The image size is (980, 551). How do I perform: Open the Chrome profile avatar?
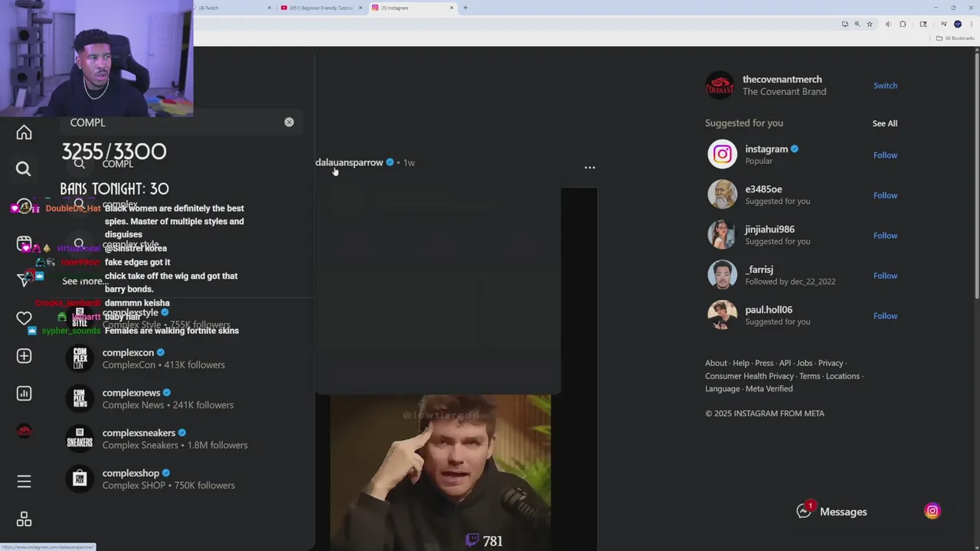tap(958, 24)
